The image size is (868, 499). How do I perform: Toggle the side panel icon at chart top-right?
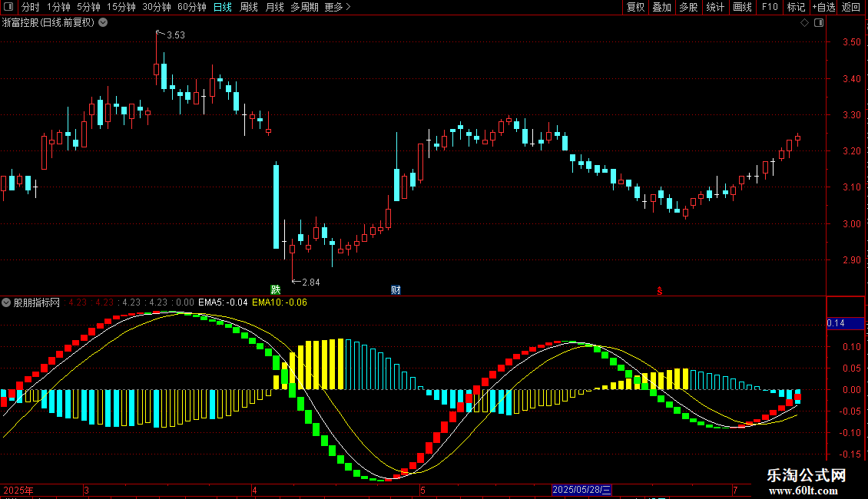coord(819,23)
